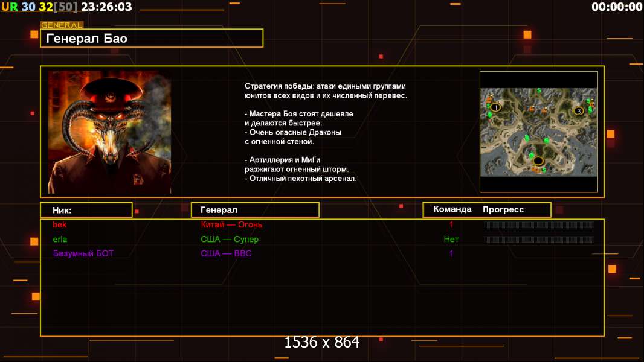The width and height of the screenshot is (644, 362).
Task: Click the line '- Отличный пехотный арсенал.'
Action: [x=301, y=179]
